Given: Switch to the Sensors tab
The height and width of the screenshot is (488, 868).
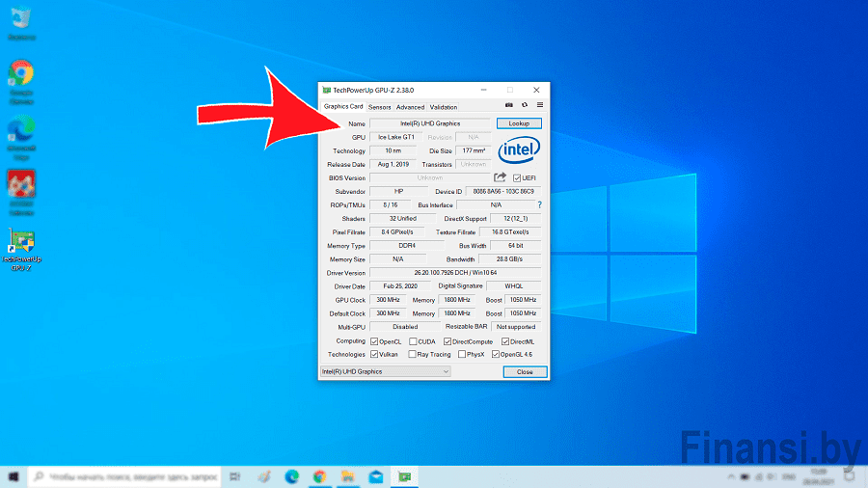Looking at the screenshot, I should [379, 107].
